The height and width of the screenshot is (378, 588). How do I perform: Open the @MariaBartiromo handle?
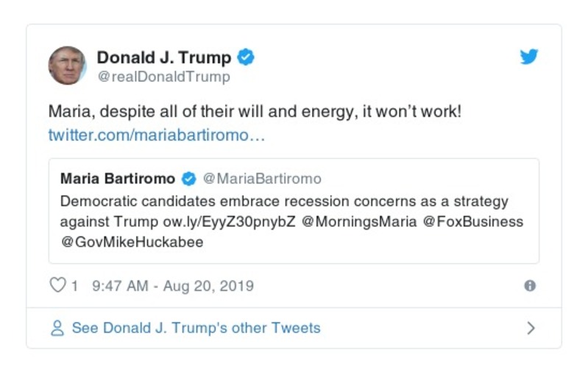(262, 179)
